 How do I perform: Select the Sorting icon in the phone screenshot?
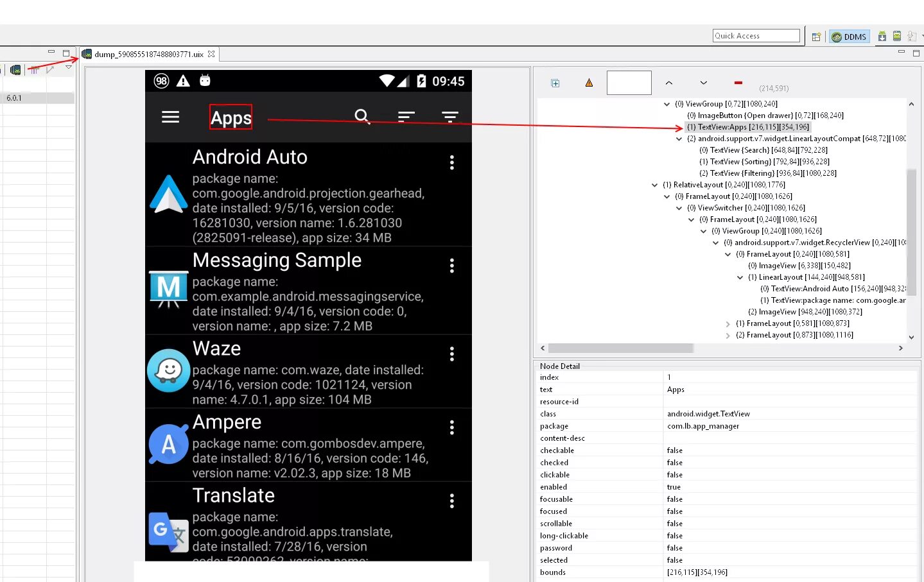pyautogui.click(x=406, y=117)
